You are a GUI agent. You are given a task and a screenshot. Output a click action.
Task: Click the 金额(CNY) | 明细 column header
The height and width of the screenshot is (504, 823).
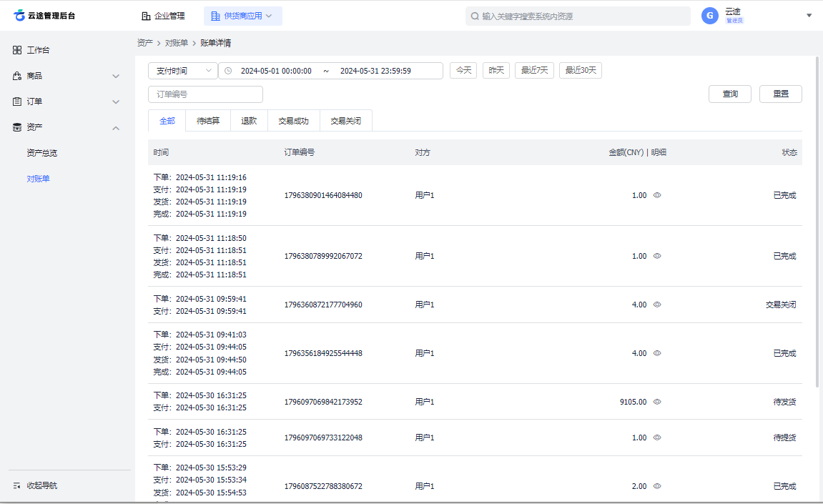click(637, 152)
